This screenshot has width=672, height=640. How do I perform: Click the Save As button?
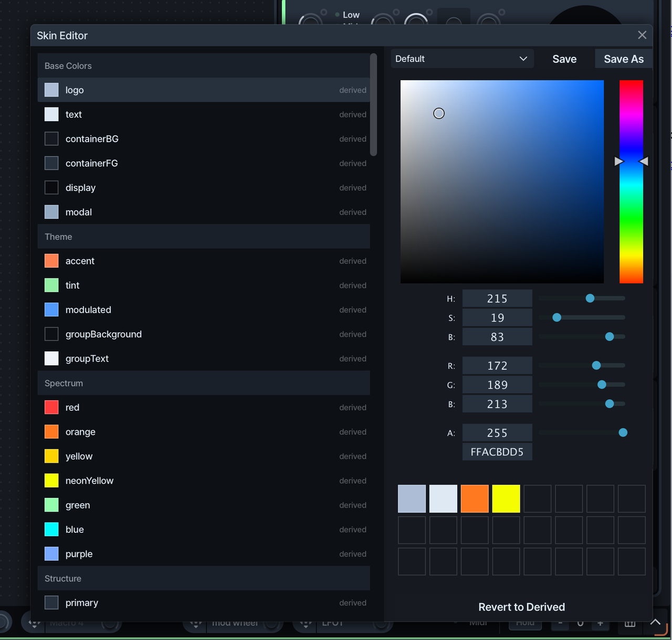(624, 59)
